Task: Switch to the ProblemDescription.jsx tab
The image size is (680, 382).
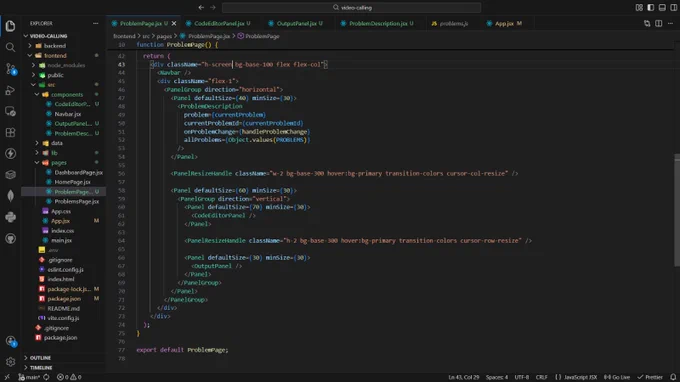Action: coord(378,23)
